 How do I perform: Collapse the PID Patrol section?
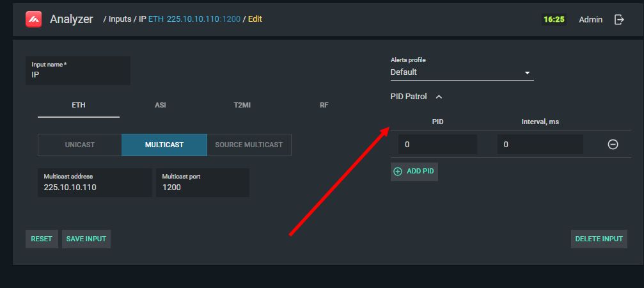click(439, 97)
